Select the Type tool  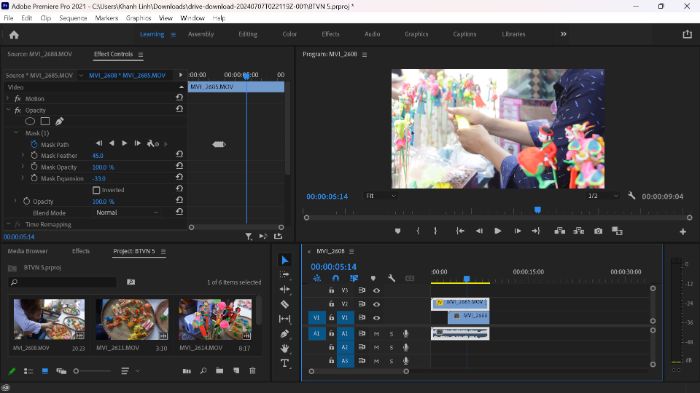pyautogui.click(x=285, y=363)
